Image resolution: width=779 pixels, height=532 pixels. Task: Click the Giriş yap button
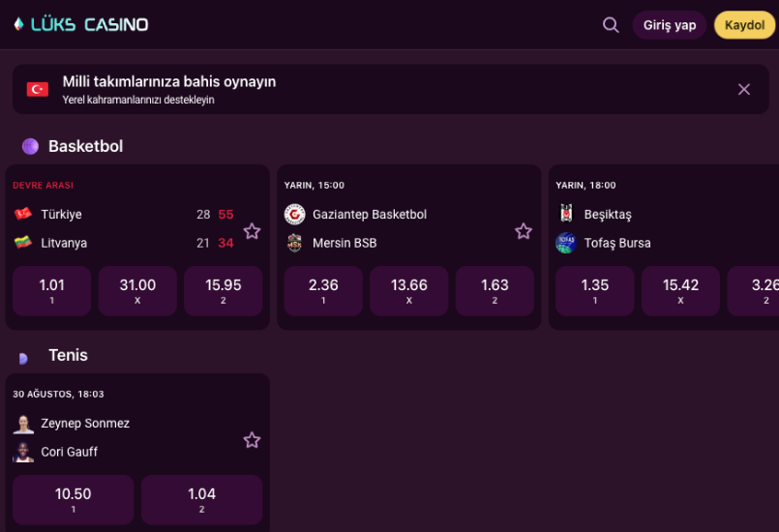tap(670, 25)
